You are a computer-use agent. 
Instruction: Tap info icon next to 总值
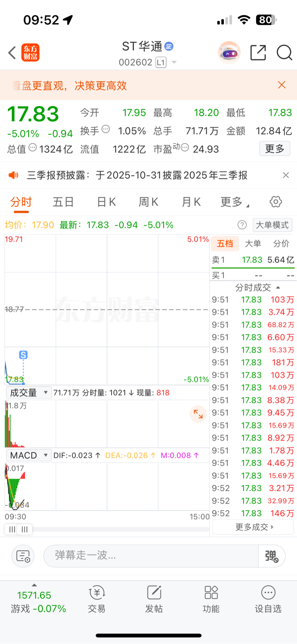point(32,148)
